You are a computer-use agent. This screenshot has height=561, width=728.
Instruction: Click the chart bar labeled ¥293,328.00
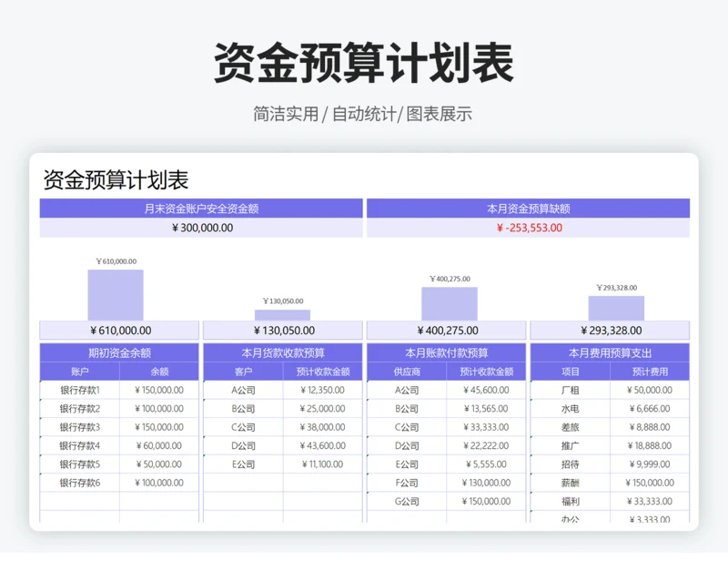click(x=616, y=308)
